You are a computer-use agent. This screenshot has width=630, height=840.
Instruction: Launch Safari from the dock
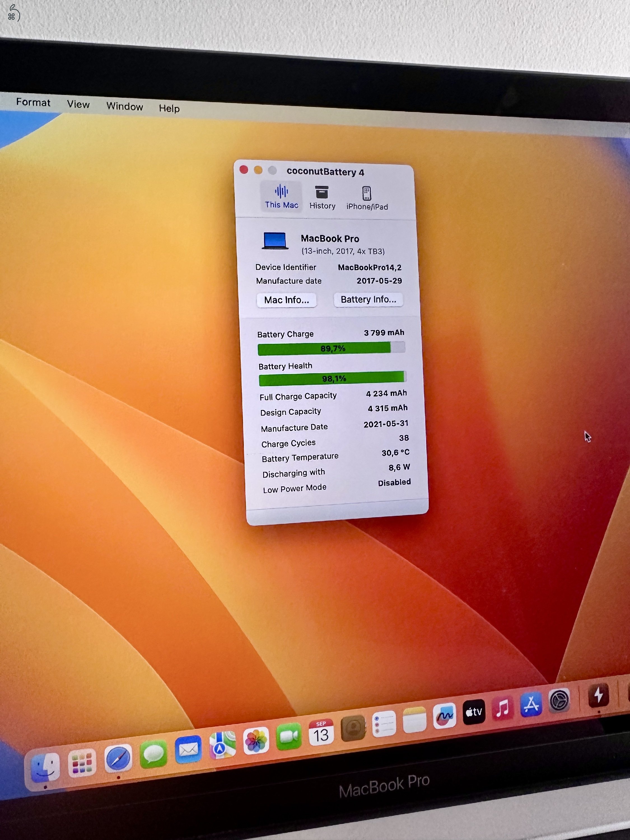pyautogui.click(x=118, y=759)
